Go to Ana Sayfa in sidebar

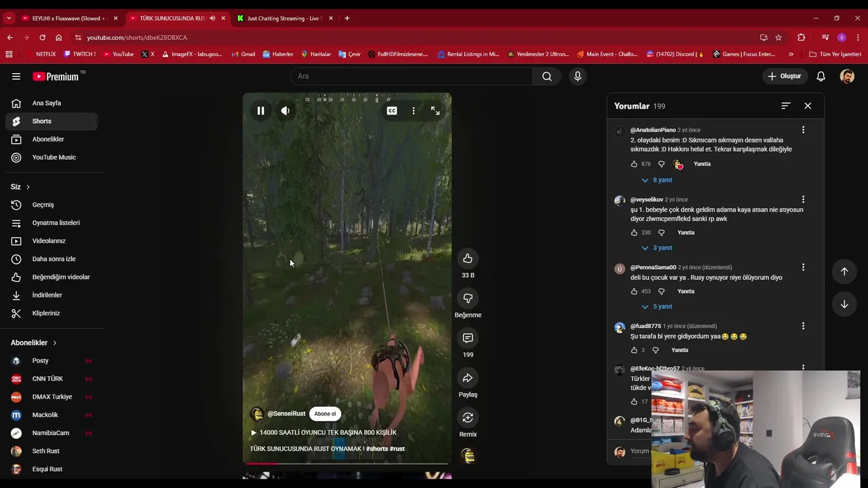(x=52, y=103)
